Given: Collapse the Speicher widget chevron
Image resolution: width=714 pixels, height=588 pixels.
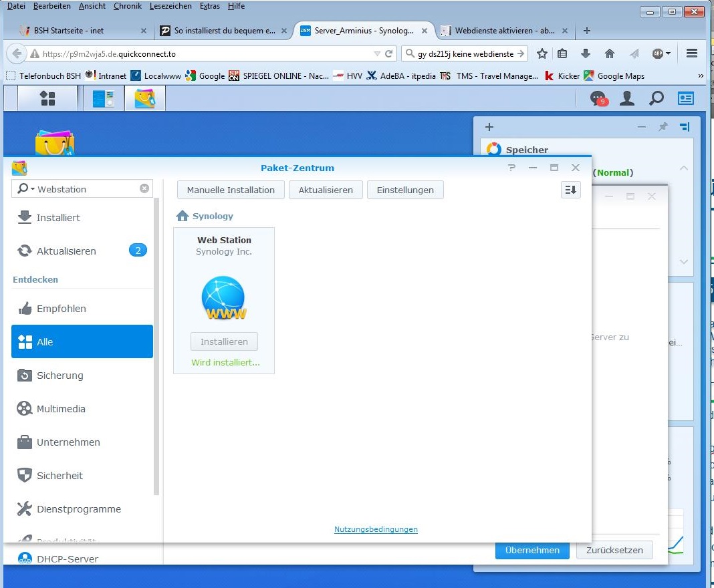Looking at the screenshot, I should [x=684, y=168].
